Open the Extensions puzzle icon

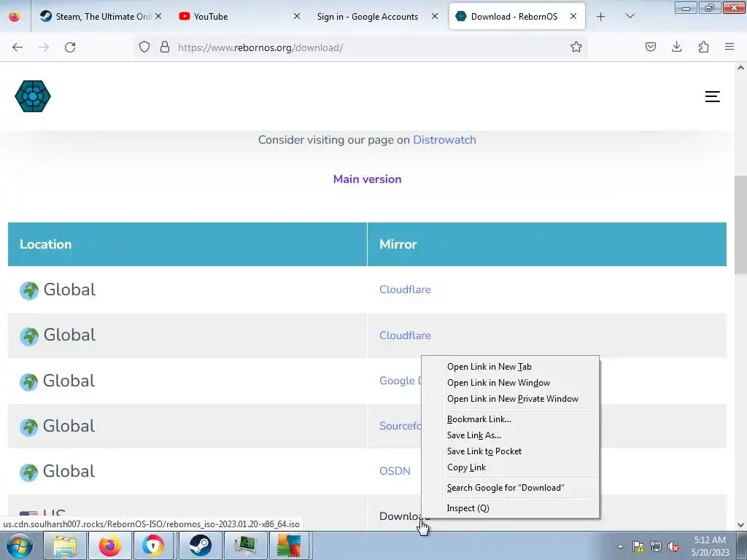click(703, 47)
